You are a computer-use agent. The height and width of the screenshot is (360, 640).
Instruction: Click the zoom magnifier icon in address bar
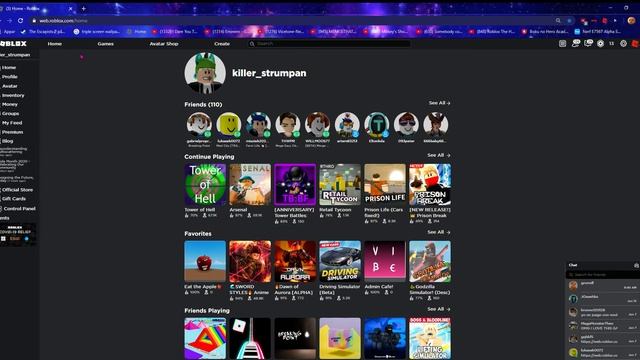(558, 20)
